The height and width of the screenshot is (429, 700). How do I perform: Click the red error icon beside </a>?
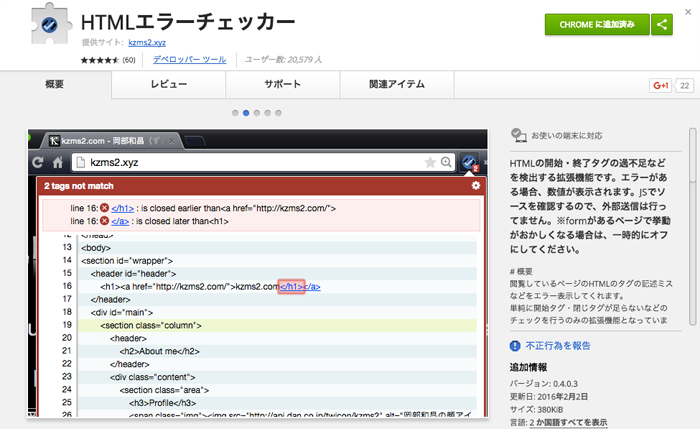pos(104,221)
